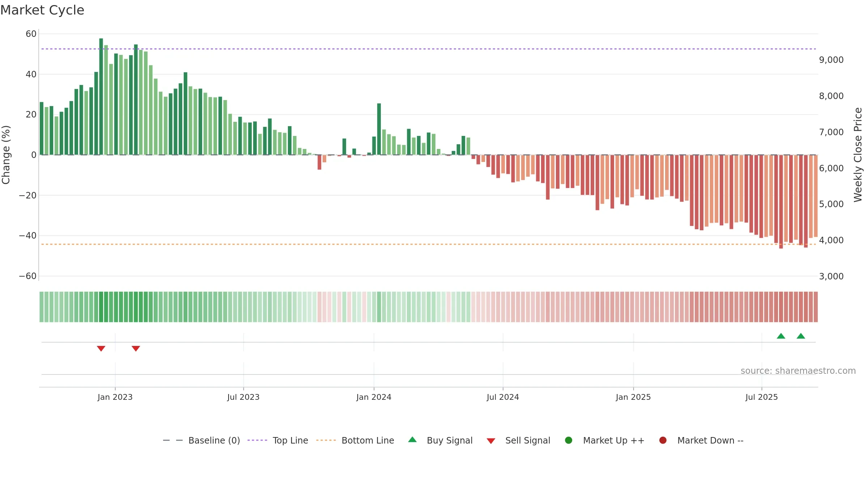Click the Jan 2025 x-axis label
Image resolution: width=868 pixels, height=488 pixels.
click(633, 397)
